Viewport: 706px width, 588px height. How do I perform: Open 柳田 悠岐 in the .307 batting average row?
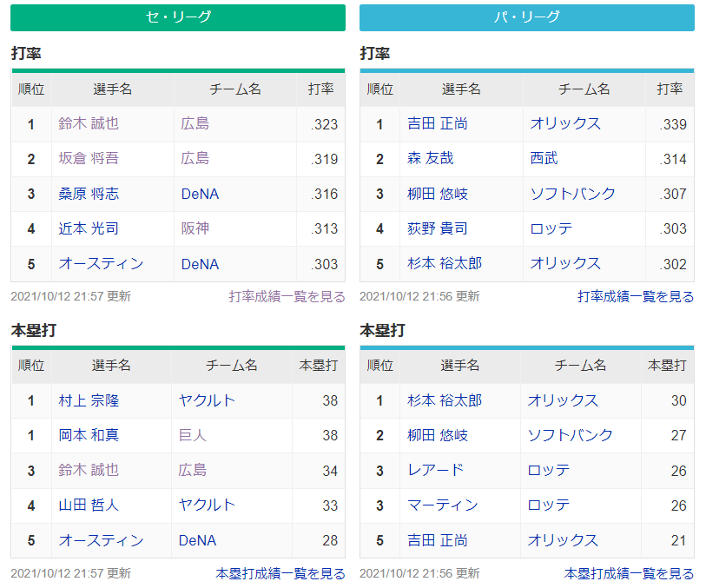(x=438, y=194)
